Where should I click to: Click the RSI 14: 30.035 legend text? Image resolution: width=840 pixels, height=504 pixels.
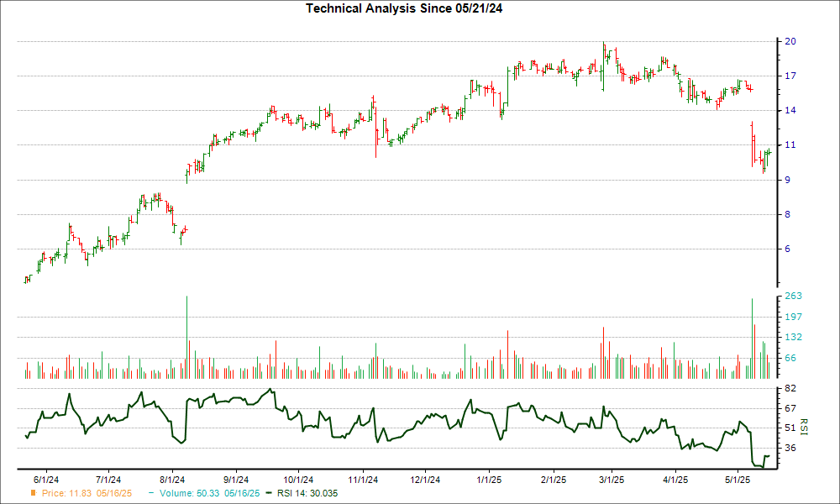click(x=307, y=493)
